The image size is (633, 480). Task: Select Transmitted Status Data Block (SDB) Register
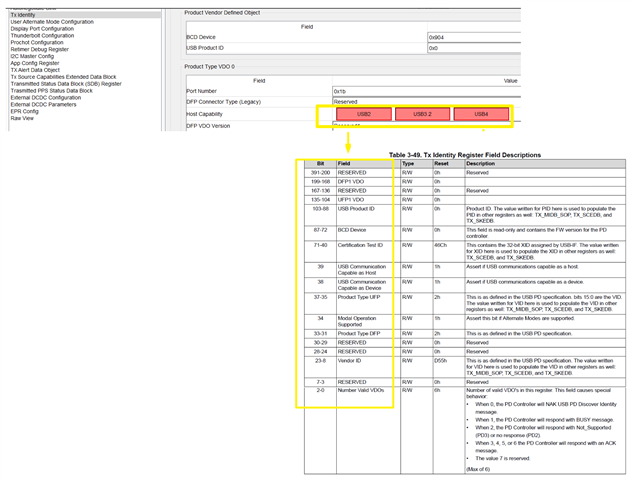66,84
